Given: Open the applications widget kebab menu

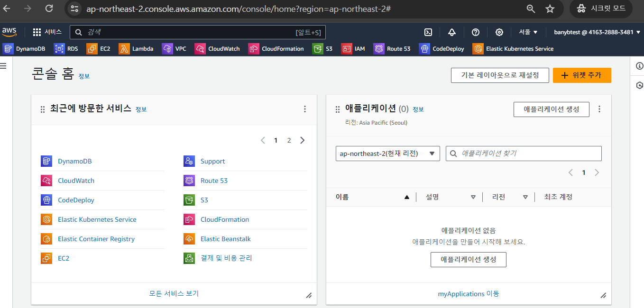Looking at the screenshot, I should [599, 109].
